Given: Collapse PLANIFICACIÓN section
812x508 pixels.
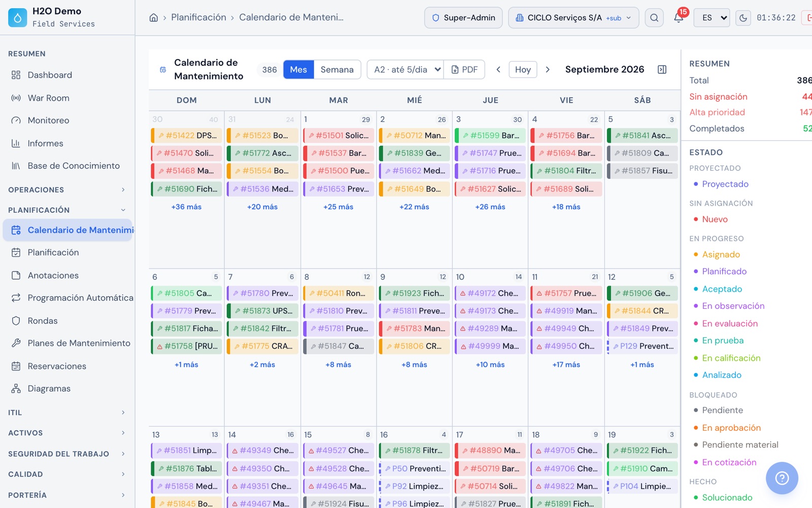Looking at the screenshot, I should tap(66, 210).
